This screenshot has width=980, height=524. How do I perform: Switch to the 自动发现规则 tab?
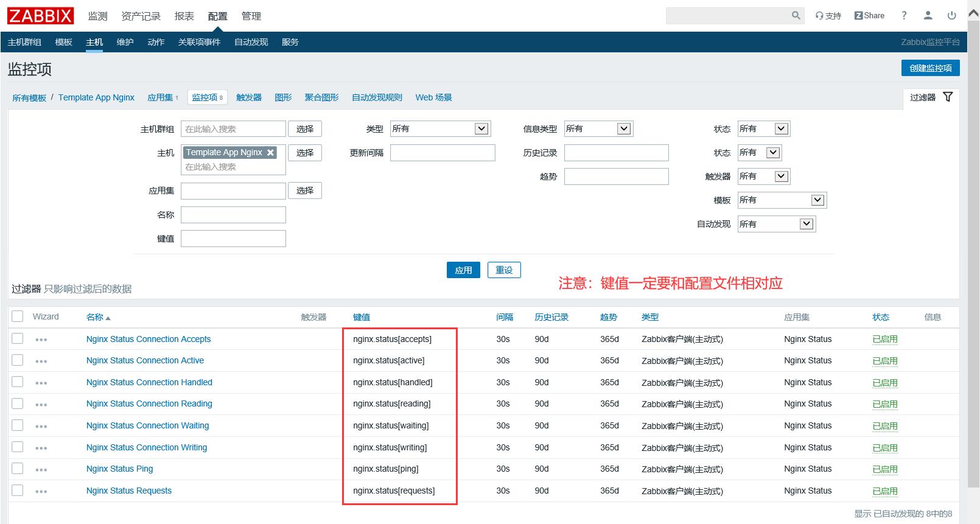(x=377, y=97)
